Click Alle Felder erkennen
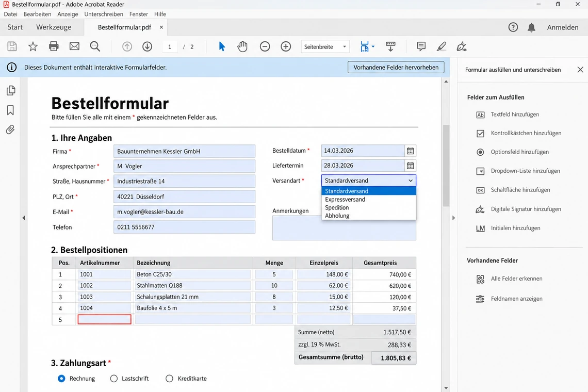 click(x=509, y=279)
